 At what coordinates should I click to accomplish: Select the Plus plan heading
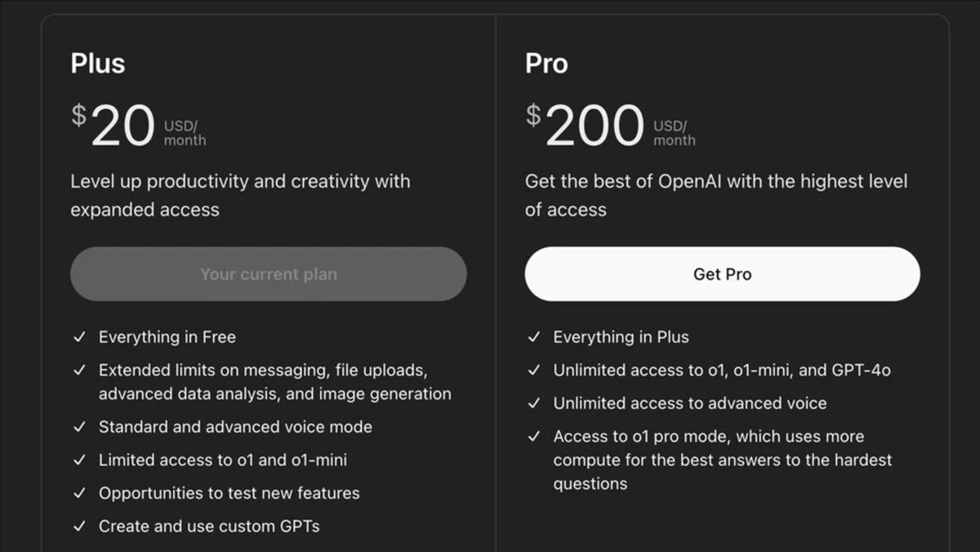(x=98, y=64)
